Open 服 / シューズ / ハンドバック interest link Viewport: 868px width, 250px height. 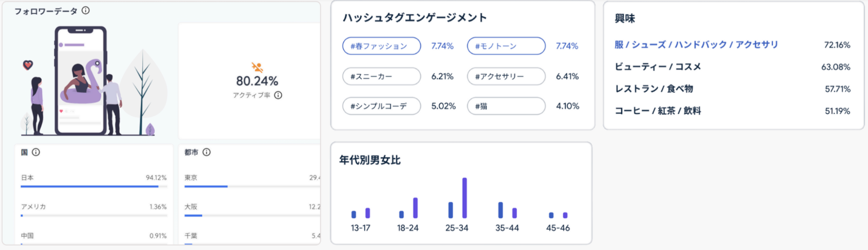pyautogui.click(x=696, y=44)
